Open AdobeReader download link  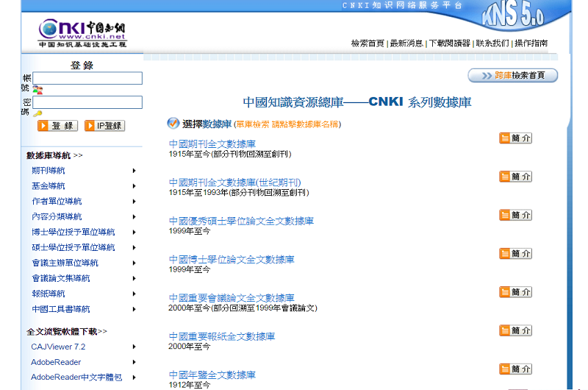pyautogui.click(x=56, y=362)
